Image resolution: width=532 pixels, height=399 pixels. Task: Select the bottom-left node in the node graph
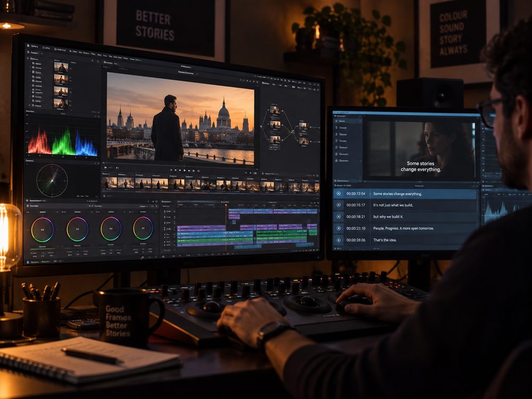pos(275,139)
